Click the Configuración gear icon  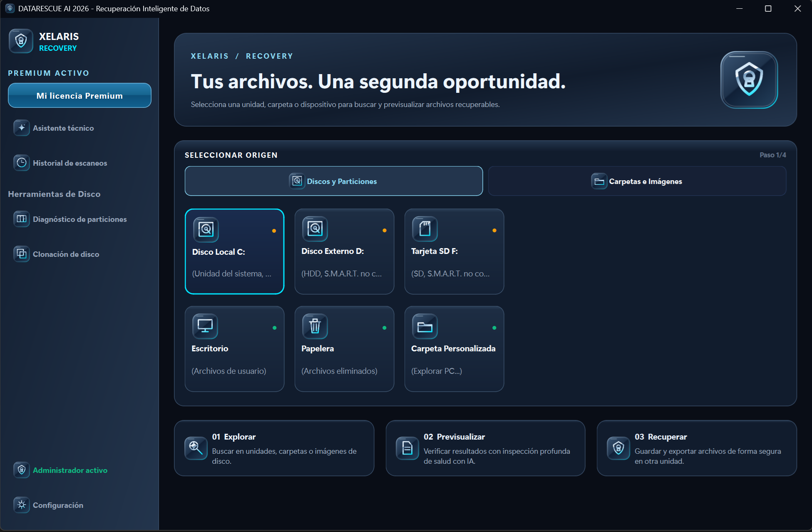pos(22,505)
